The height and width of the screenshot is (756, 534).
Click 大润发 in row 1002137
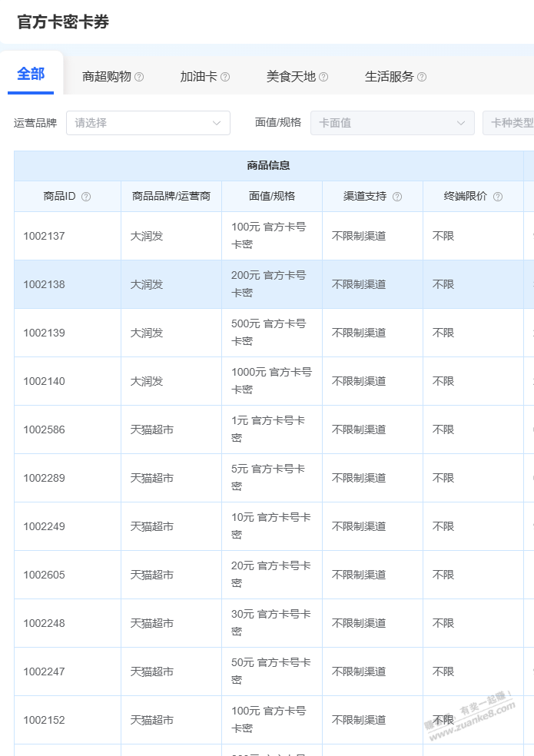point(147,237)
